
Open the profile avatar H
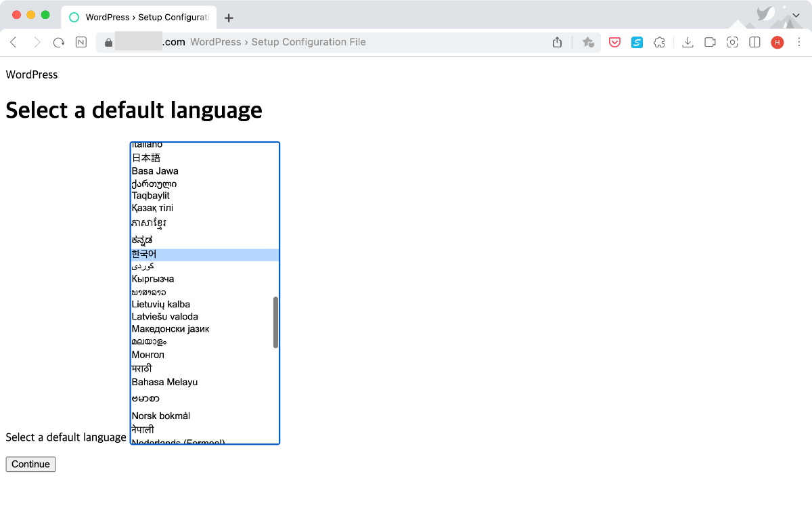(x=777, y=42)
